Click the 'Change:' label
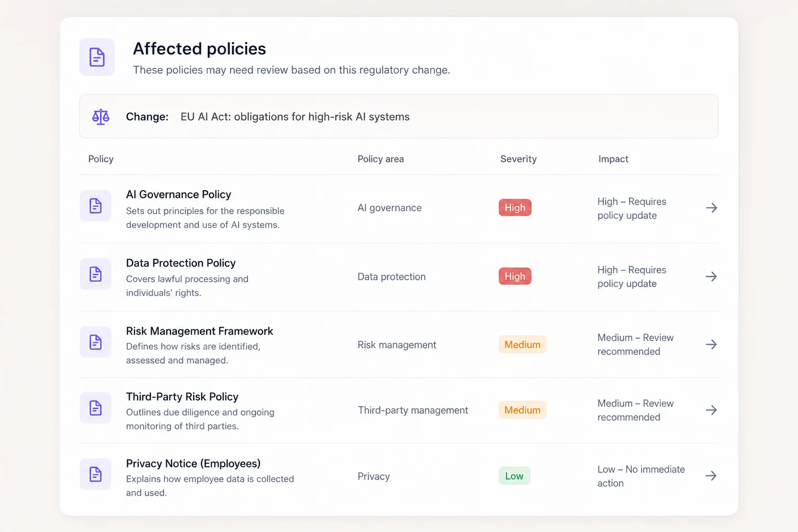This screenshot has width=798, height=532. pos(147,117)
